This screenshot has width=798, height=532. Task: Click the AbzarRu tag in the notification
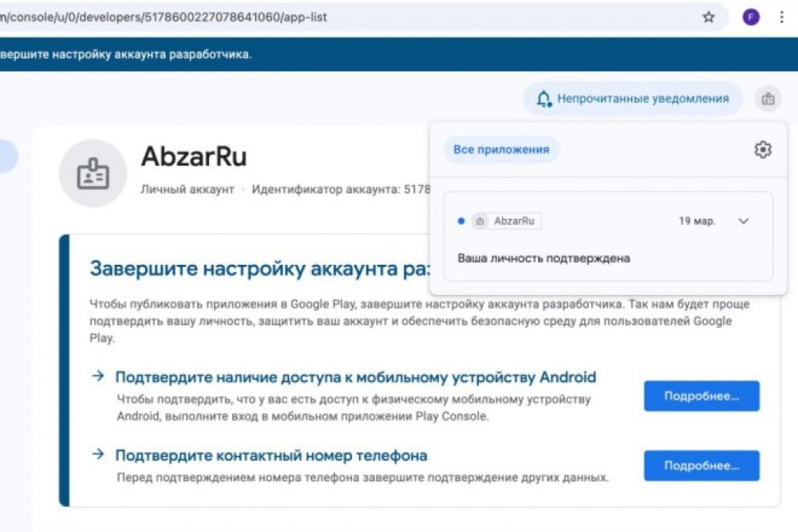coord(507,221)
